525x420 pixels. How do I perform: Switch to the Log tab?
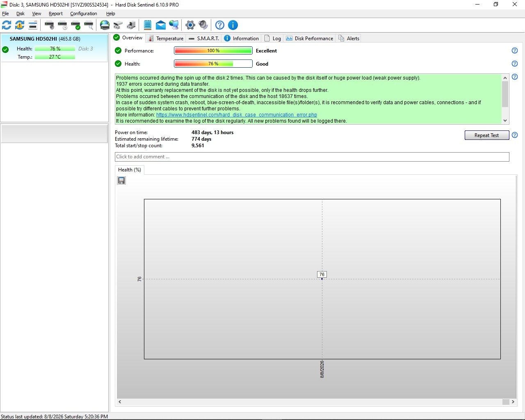pyautogui.click(x=273, y=39)
